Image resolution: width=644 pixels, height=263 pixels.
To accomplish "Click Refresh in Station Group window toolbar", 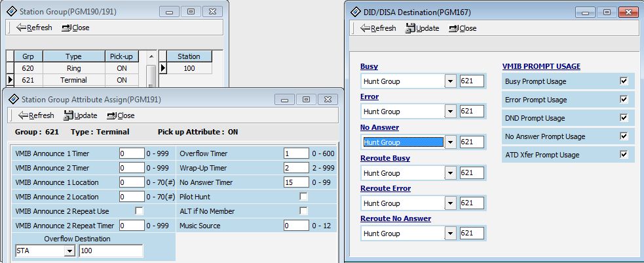I will click(x=35, y=28).
